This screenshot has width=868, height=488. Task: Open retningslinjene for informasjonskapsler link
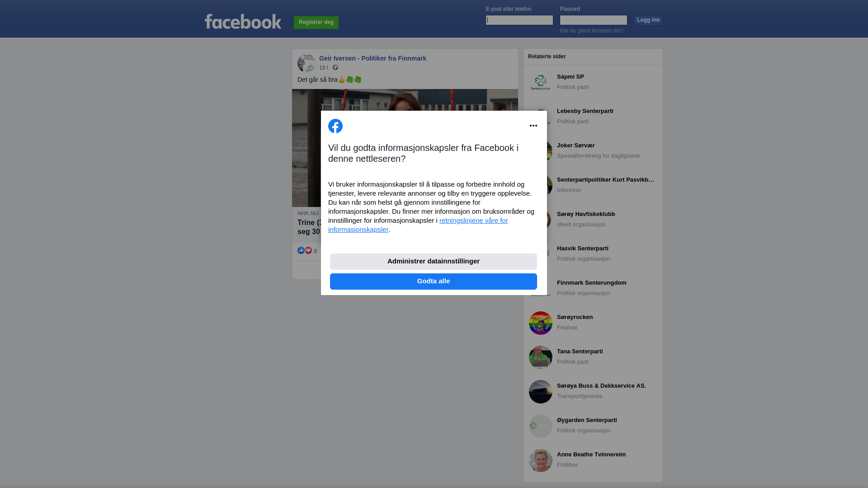418,225
